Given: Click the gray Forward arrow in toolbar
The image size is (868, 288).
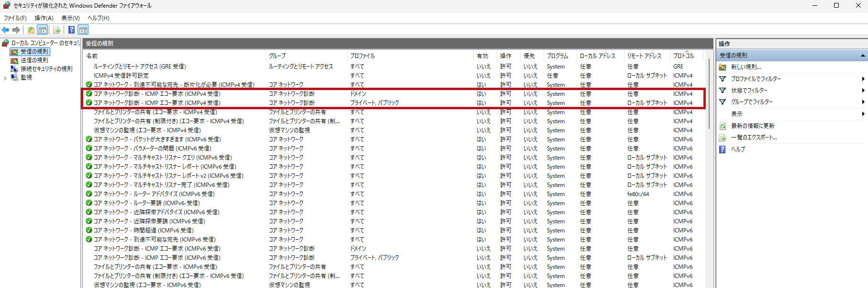Looking at the screenshot, I should (16, 30).
